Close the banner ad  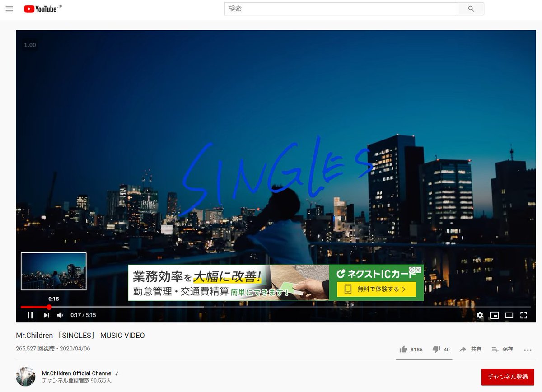coord(418,270)
